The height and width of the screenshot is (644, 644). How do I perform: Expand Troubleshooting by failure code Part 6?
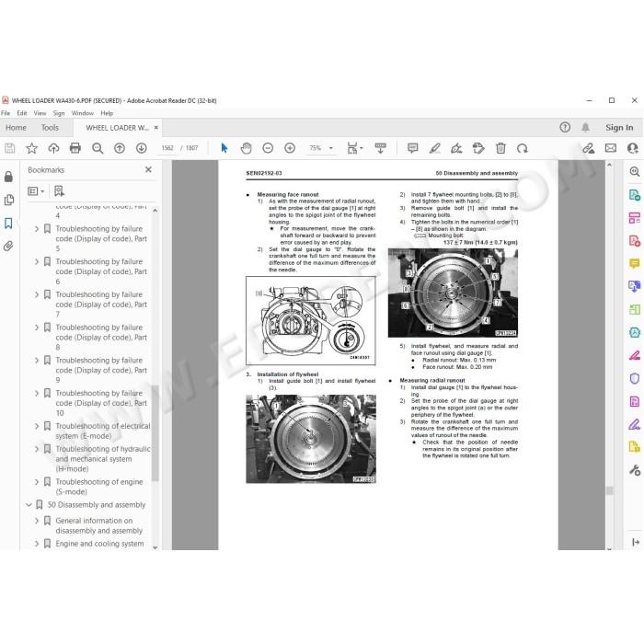click(x=37, y=261)
